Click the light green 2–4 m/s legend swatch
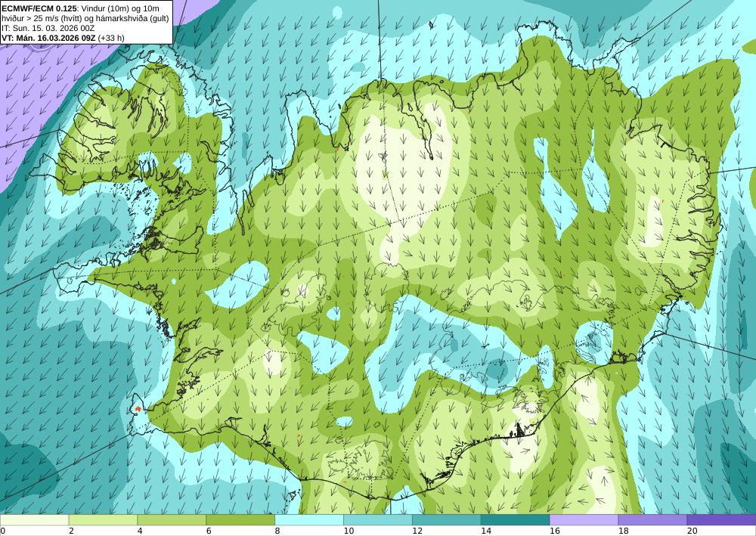 click(x=103, y=520)
